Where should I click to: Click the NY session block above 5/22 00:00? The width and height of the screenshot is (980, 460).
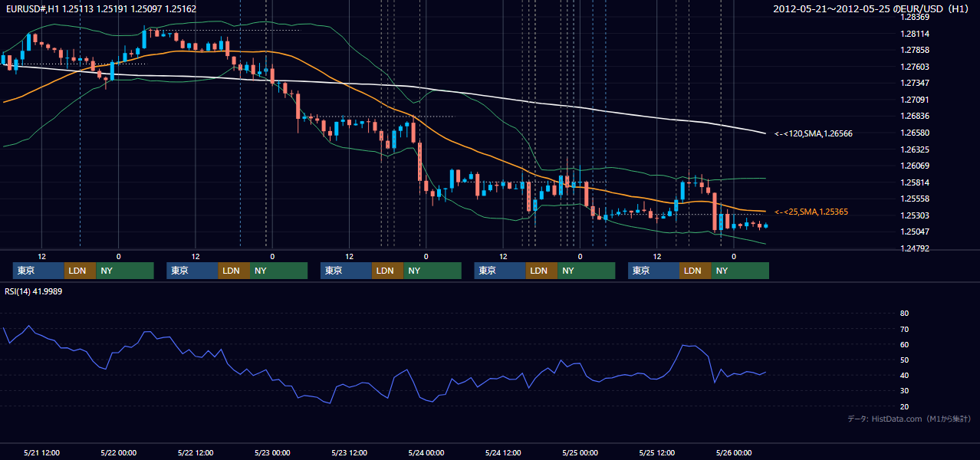(x=125, y=271)
